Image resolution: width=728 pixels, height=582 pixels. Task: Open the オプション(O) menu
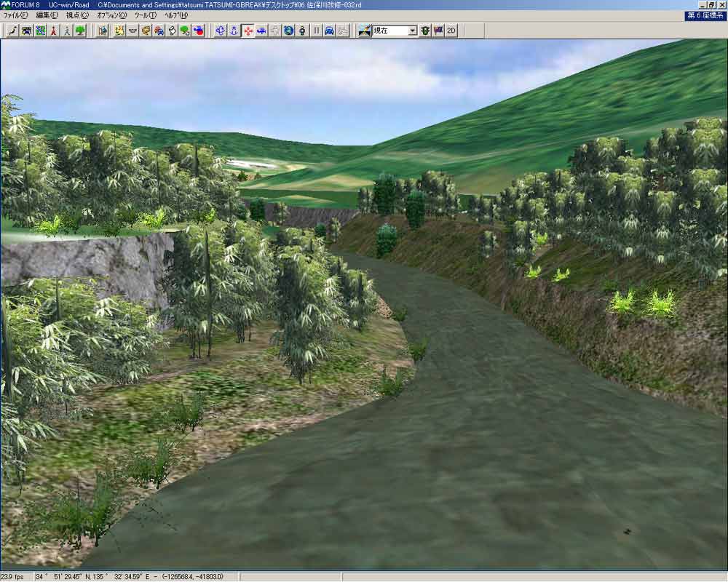point(111,15)
